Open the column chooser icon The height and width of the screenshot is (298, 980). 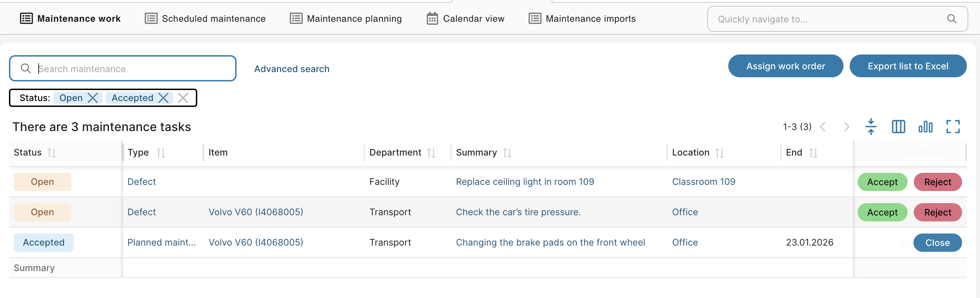click(x=898, y=127)
